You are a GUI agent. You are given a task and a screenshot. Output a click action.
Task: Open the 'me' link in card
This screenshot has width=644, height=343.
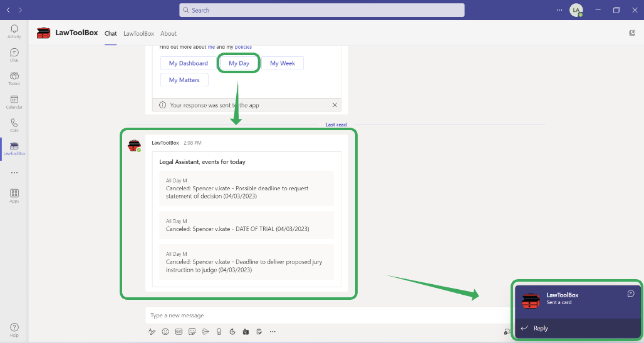(211, 47)
